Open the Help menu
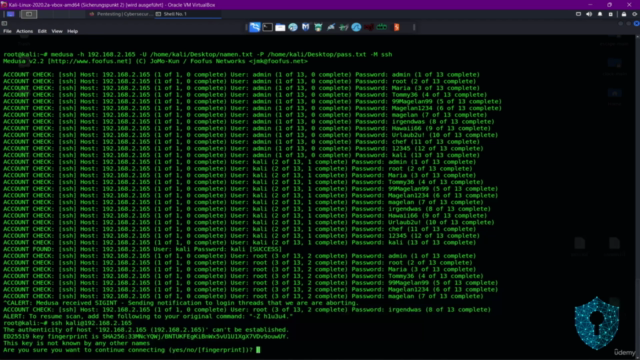640x360 pixels. click(x=72, y=31)
